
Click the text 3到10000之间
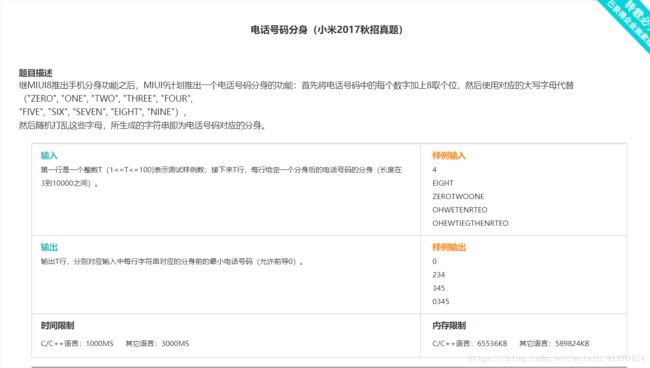click(x=70, y=183)
